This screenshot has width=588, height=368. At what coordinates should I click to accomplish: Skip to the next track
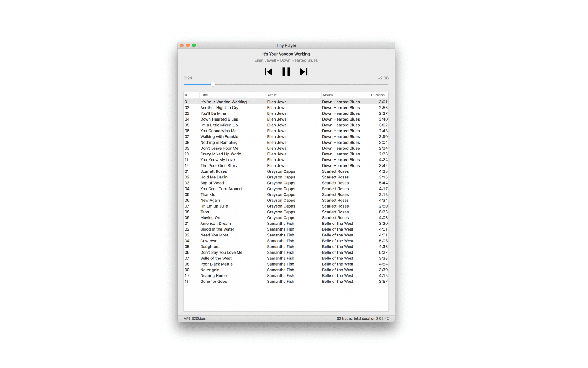(304, 72)
